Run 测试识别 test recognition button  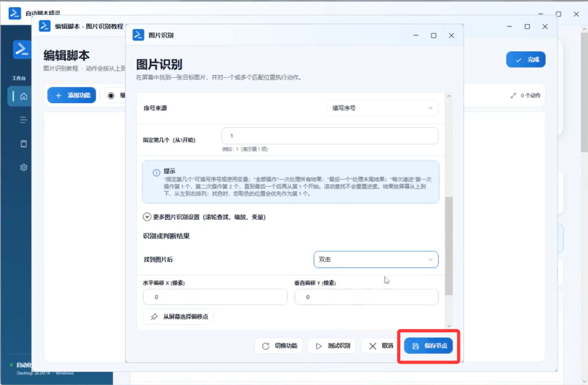tap(332, 346)
